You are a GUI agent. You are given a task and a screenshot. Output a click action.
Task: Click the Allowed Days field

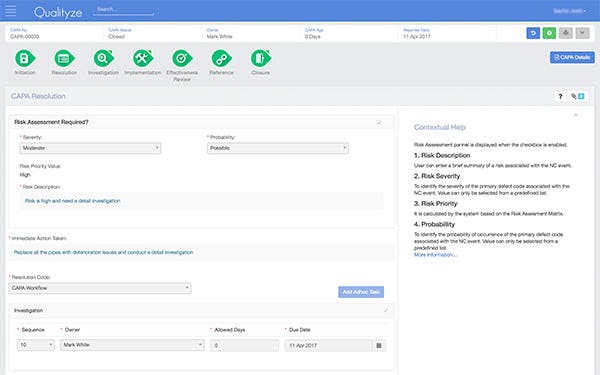(x=245, y=346)
